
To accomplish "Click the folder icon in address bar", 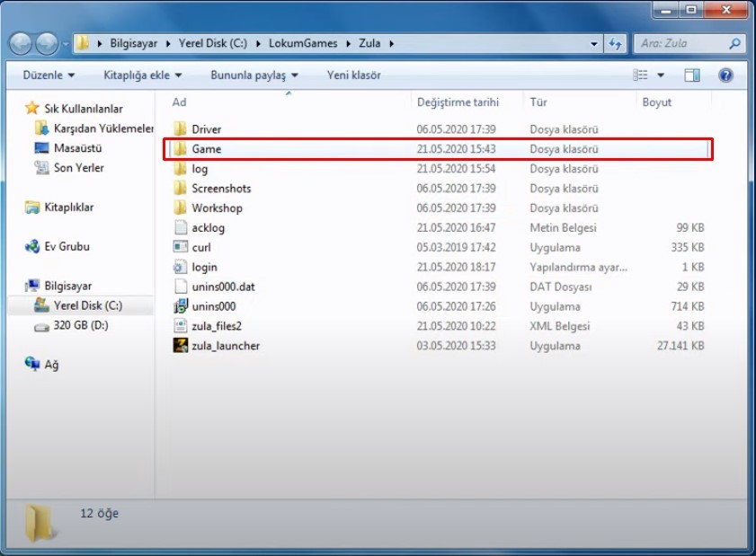I will click(x=83, y=43).
